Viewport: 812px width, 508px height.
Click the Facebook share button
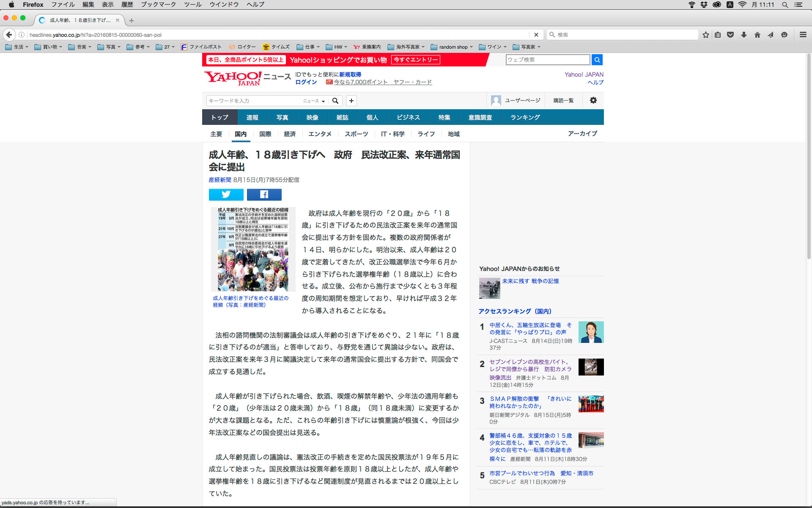(x=264, y=194)
